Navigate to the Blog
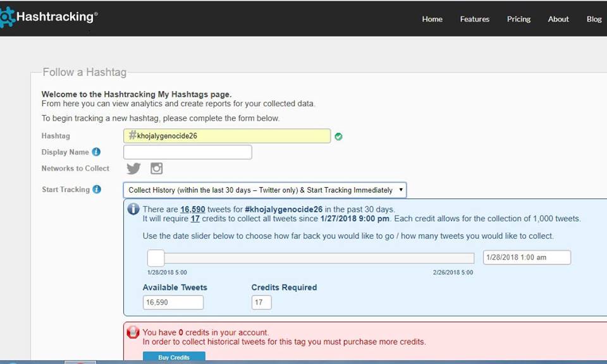 coord(594,19)
